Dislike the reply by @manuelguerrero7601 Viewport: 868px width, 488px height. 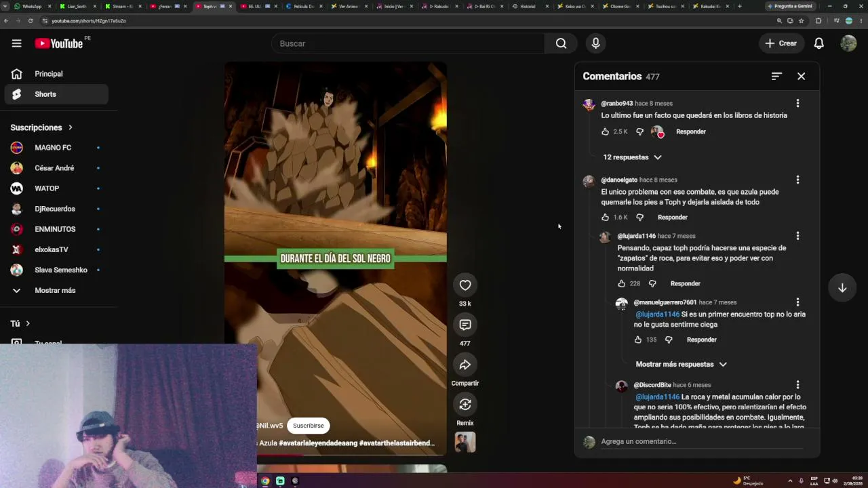[x=669, y=340]
